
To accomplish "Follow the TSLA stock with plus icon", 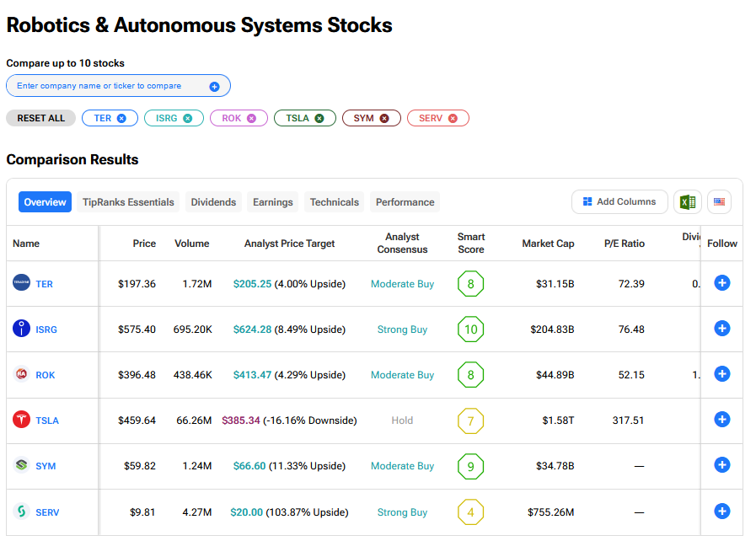I will [721, 420].
